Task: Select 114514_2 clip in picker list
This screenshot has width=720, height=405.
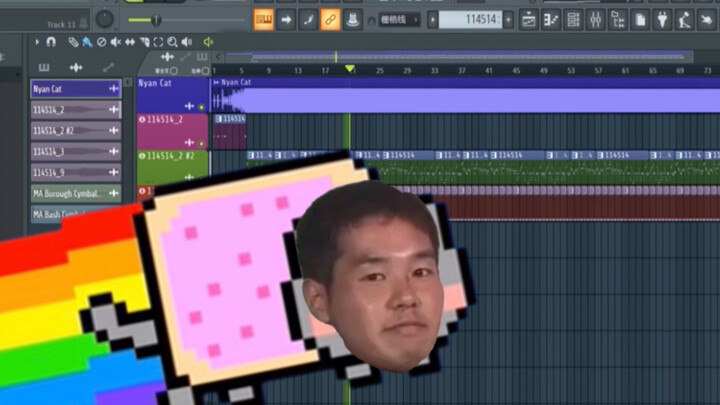Action: (76, 110)
